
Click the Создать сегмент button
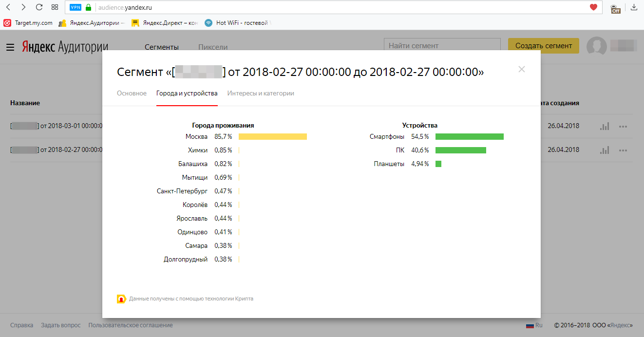tap(544, 46)
